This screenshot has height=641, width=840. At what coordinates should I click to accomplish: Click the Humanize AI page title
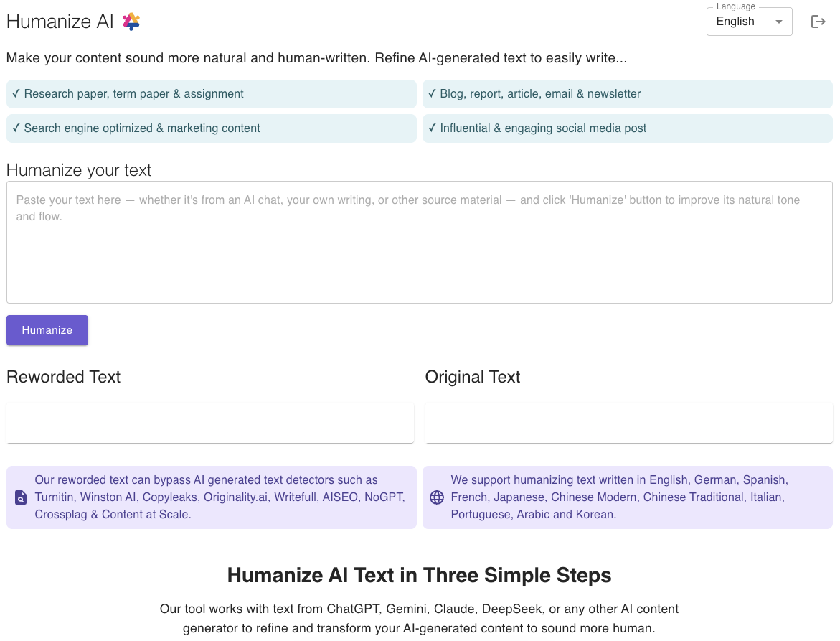tap(60, 22)
